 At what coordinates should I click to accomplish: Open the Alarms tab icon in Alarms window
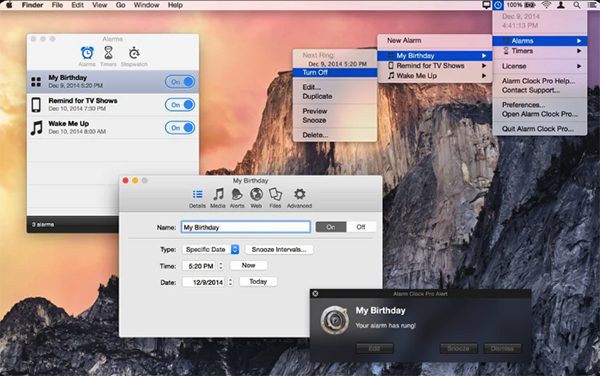(87, 53)
